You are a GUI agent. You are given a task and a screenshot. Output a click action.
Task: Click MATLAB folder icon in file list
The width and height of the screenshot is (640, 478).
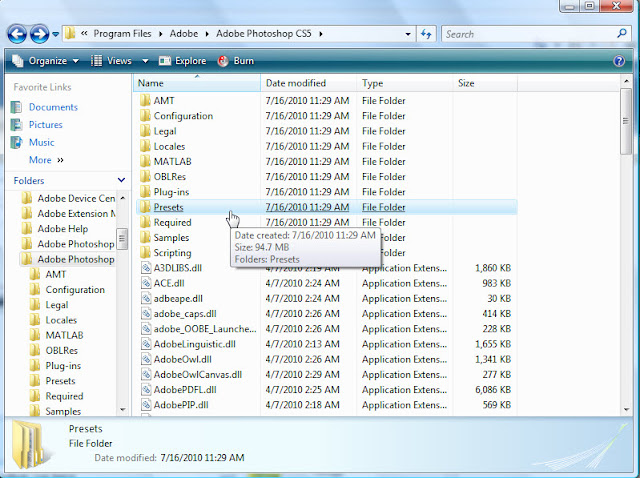pyautogui.click(x=145, y=161)
